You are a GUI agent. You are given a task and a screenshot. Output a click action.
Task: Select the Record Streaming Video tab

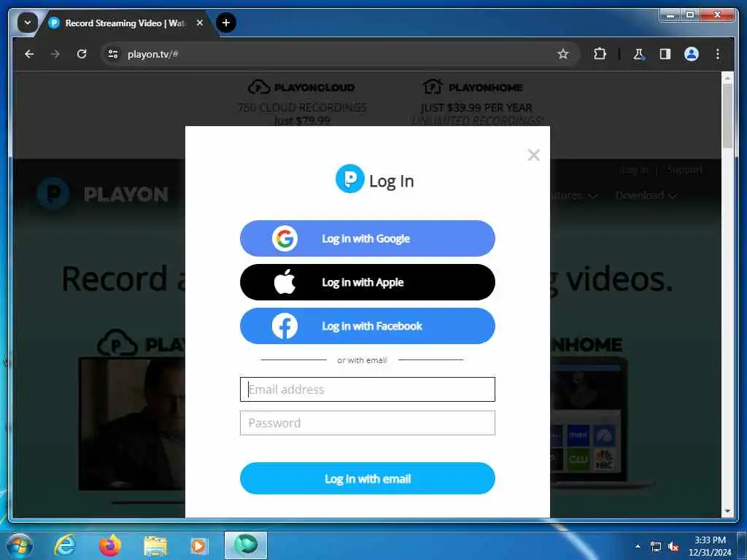[126, 23]
